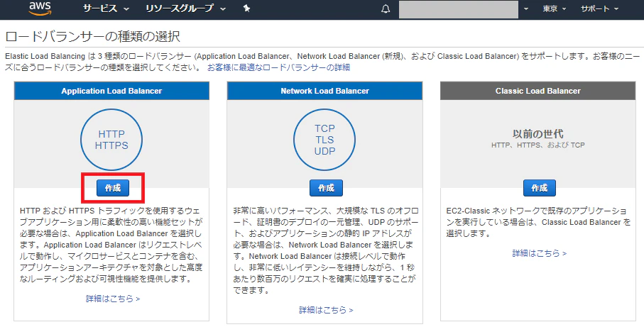Screen dimensions: 644x327
Task: Click HTTP、HTTPS、および TCP subtitle text
Action: [538, 145]
